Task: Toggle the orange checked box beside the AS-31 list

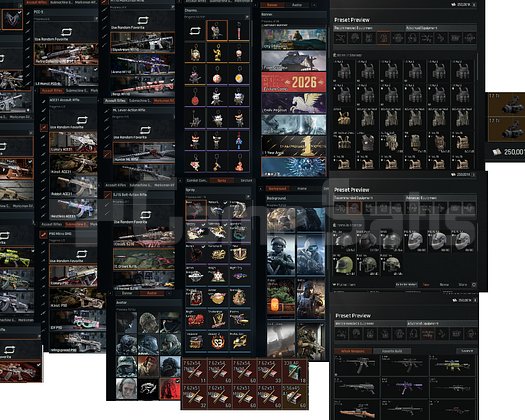Action: click(44, 127)
